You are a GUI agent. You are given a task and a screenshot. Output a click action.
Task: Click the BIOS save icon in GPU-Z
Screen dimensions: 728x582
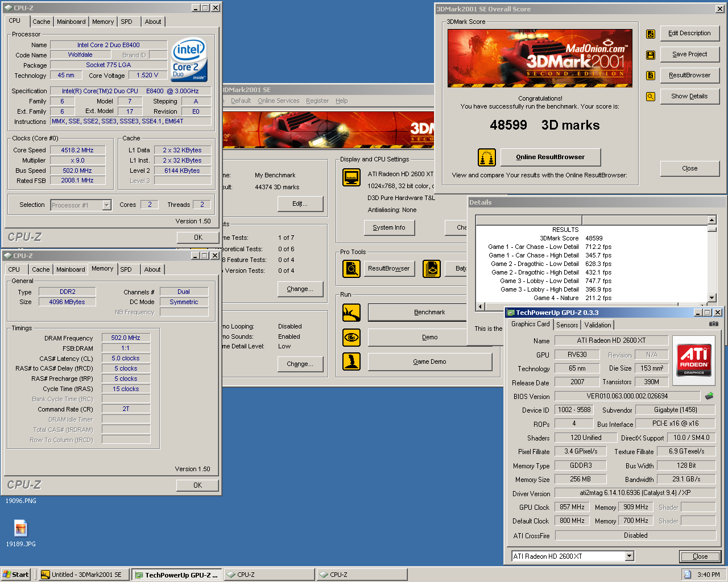[709, 396]
